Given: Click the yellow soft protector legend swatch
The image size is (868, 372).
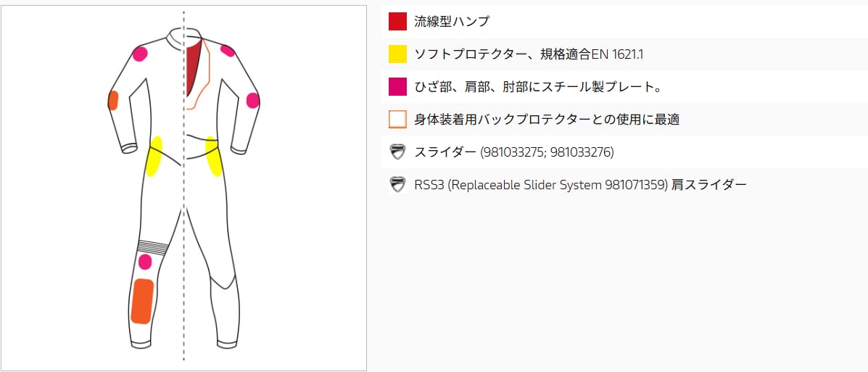Looking at the screenshot, I should pyautogui.click(x=397, y=54).
